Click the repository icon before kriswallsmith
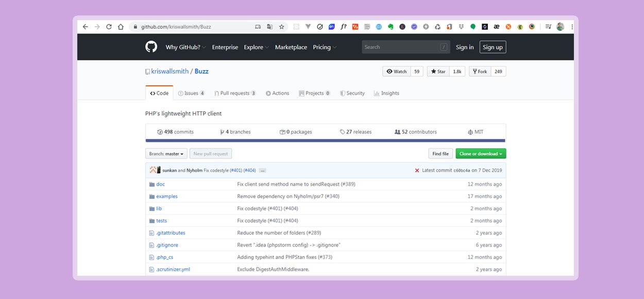644x299 pixels. click(147, 72)
